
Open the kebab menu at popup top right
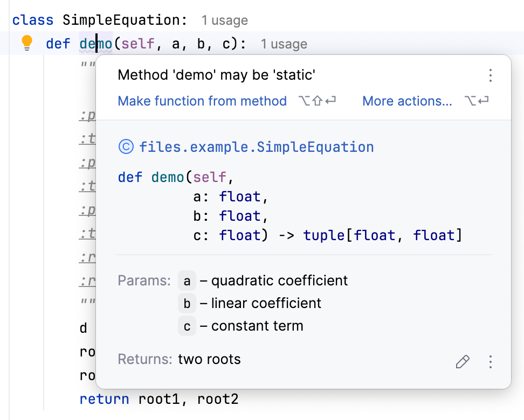[x=490, y=76]
